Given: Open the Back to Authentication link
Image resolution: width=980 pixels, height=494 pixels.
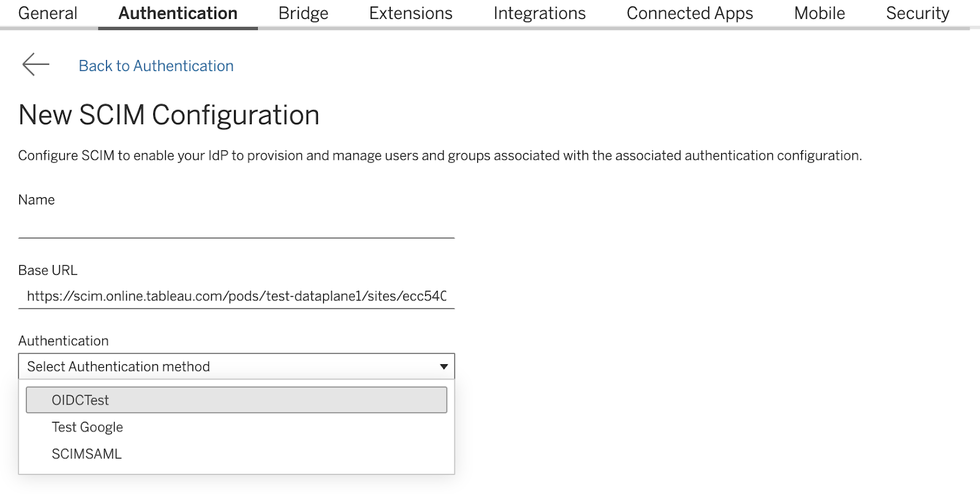Looking at the screenshot, I should 156,65.
